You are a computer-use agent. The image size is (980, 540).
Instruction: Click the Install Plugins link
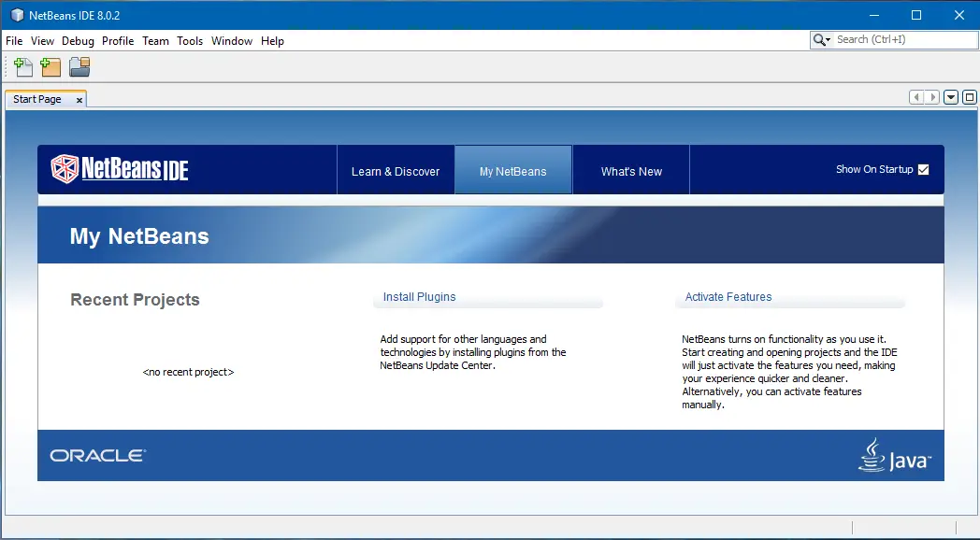(419, 297)
